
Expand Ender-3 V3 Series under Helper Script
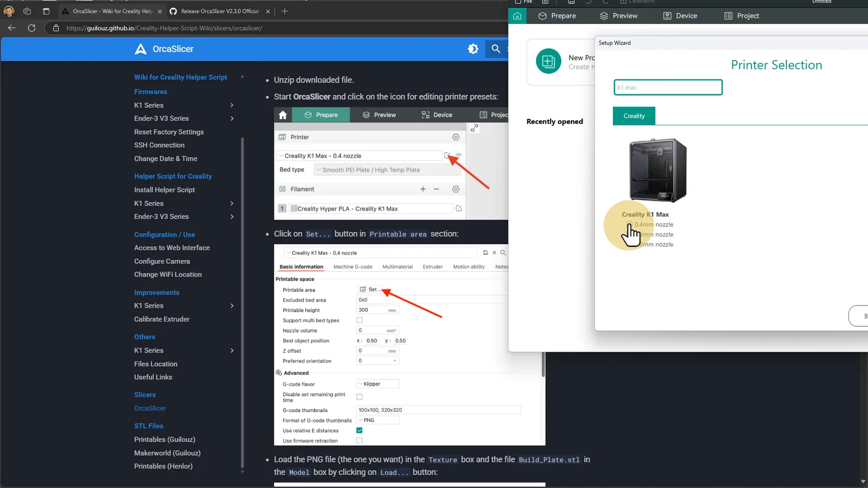coord(232,217)
